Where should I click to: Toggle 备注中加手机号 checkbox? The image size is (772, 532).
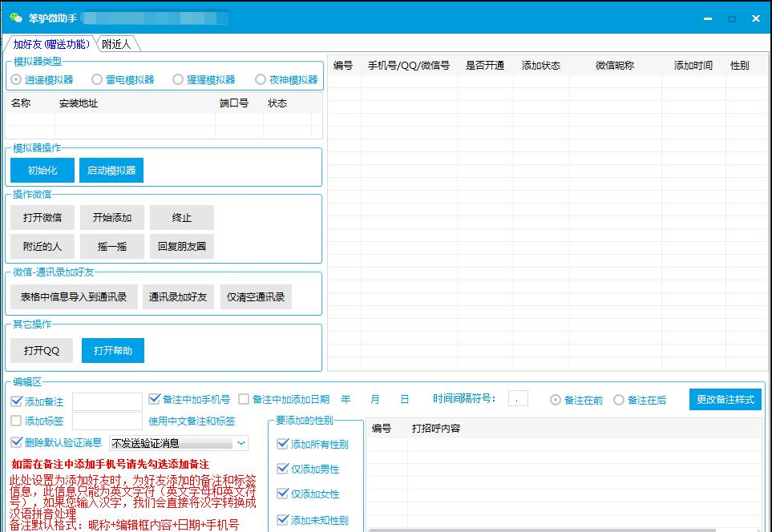(x=154, y=399)
